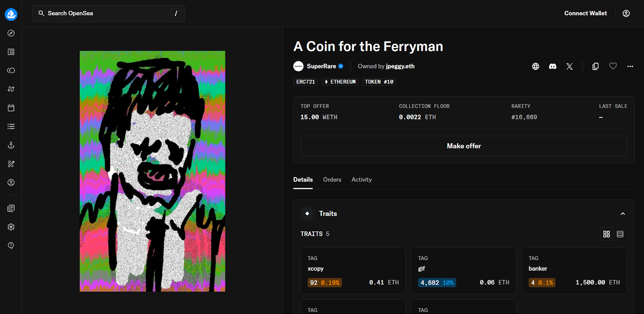Click the Make offer button
The image size is (644, 314).
[463, 146]
